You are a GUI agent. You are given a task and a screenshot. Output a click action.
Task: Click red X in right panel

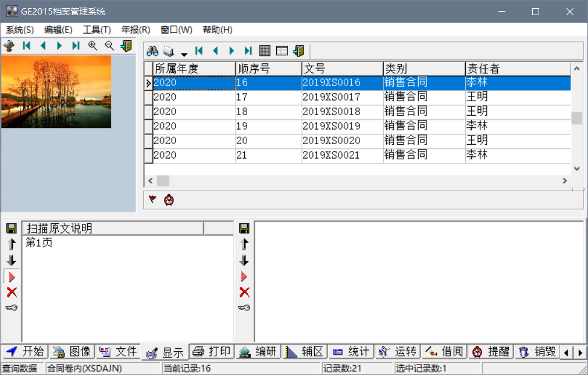tap(244, 292)
